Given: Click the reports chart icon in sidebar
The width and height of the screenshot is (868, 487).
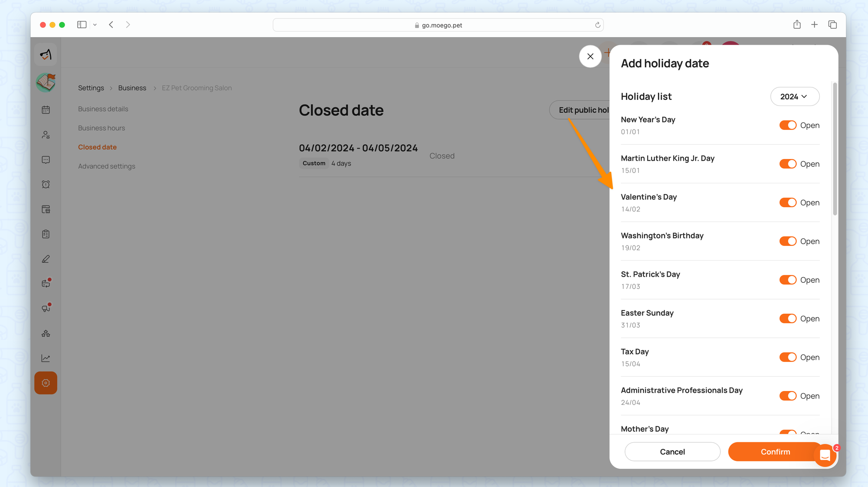Looking at the screenshot, I should coord(46,358).
